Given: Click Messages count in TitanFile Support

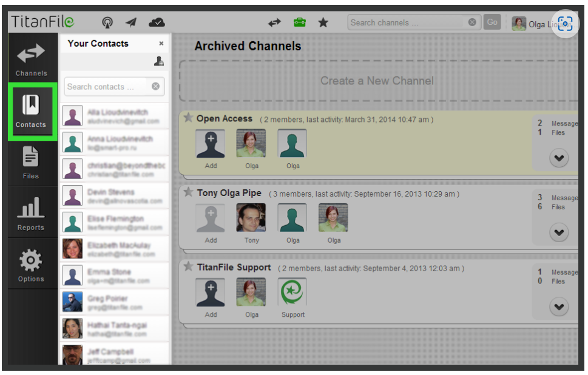Looking at the screenshot, I should click(557, 272).
